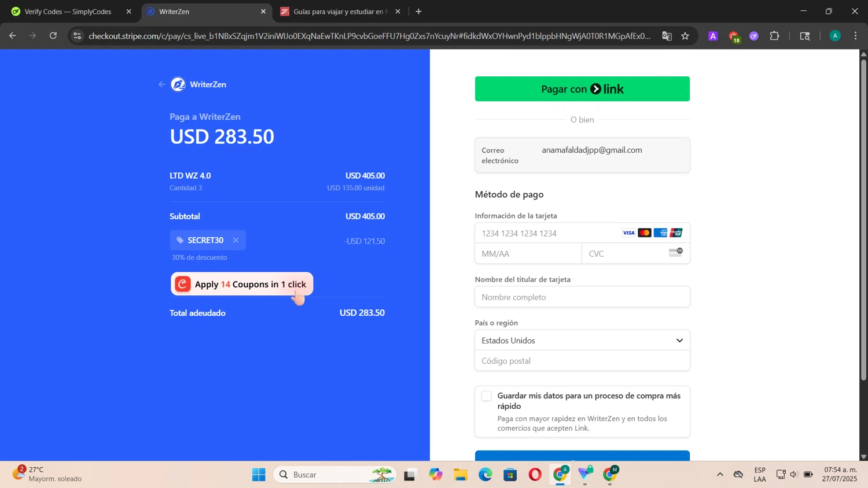This screenshot has width=868, height=488.
Task: Go back in browser history
Action: [x=13, y=36]
